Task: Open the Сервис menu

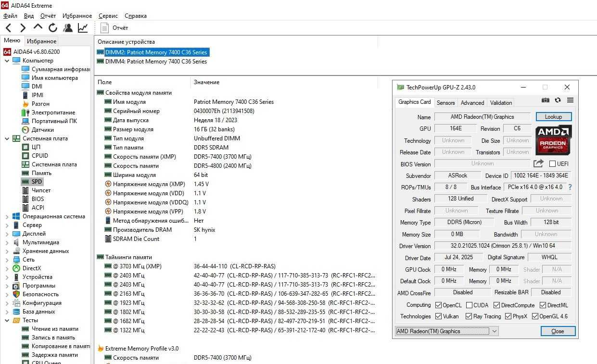Action: click(108, 16)
